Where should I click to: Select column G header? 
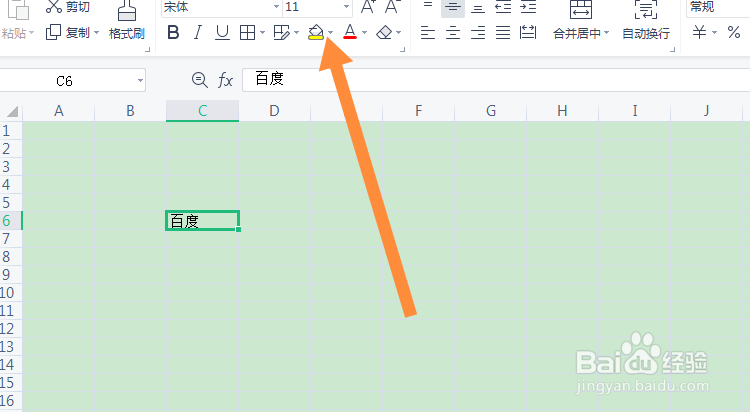point(491,111)
